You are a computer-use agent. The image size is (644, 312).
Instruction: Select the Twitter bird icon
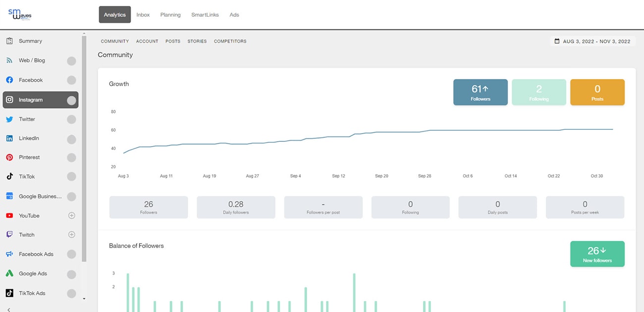9,119
